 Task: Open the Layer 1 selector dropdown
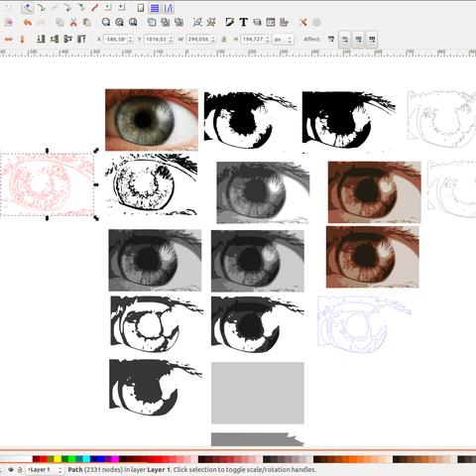click(x=45, y=469)
